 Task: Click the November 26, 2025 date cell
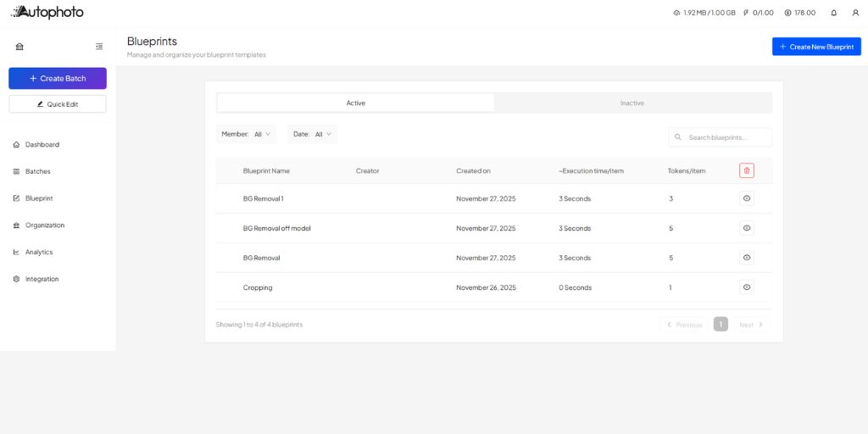click(486, 288)
